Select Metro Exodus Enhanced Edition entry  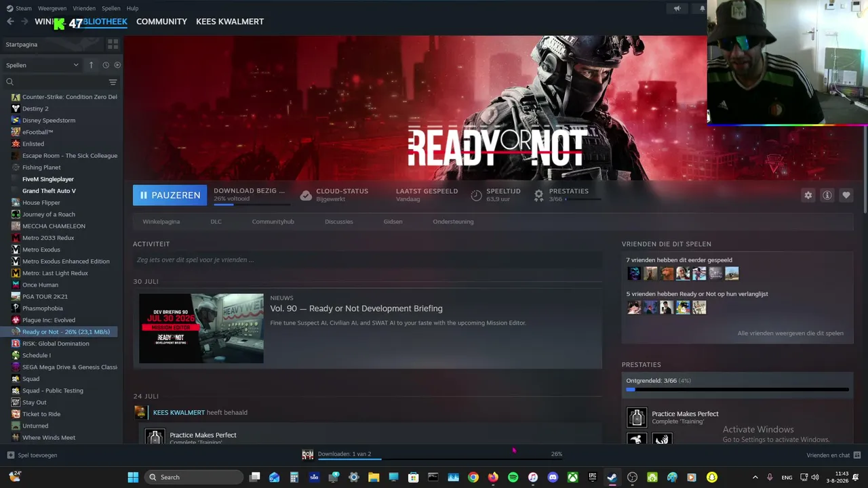66,261
